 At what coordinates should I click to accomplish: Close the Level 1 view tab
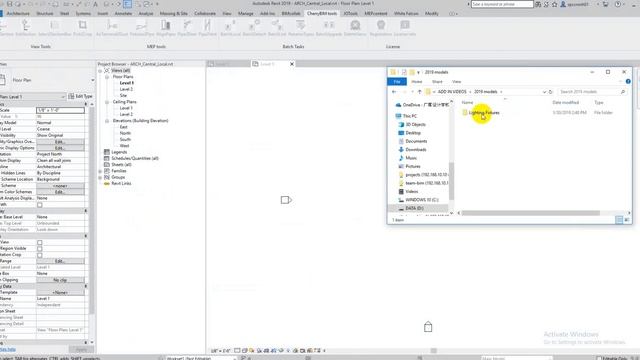tap(292, 64)
